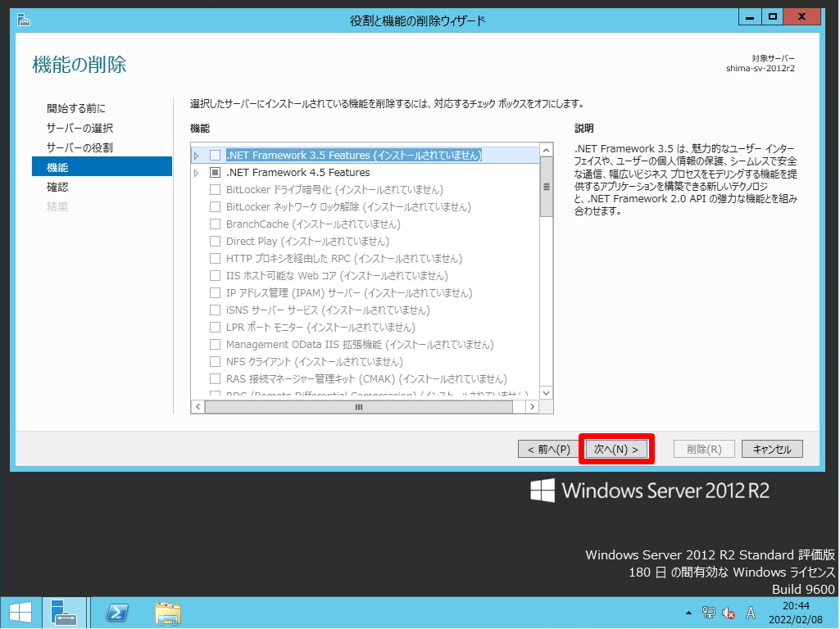The height and width of the screenshot is (629, 840).
Task: Select the BranchCache row text
Action: pyautogui.click(x=313, y=224)
